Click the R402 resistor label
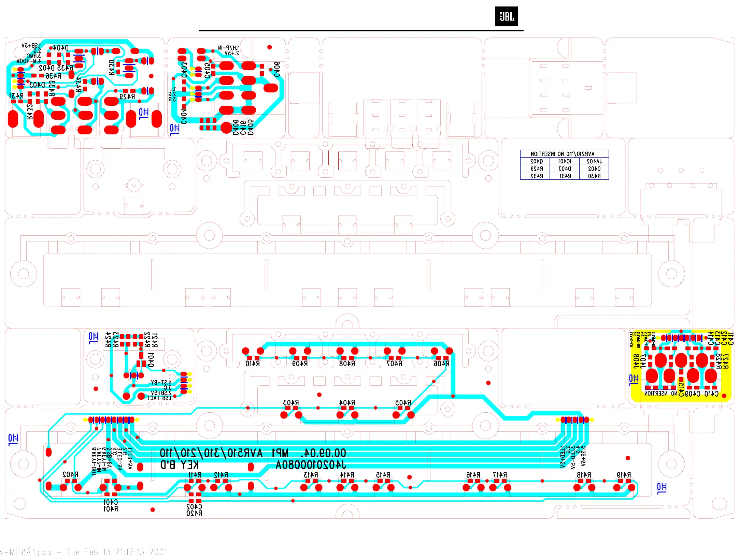The image size is (753, 560). [70, 474]
